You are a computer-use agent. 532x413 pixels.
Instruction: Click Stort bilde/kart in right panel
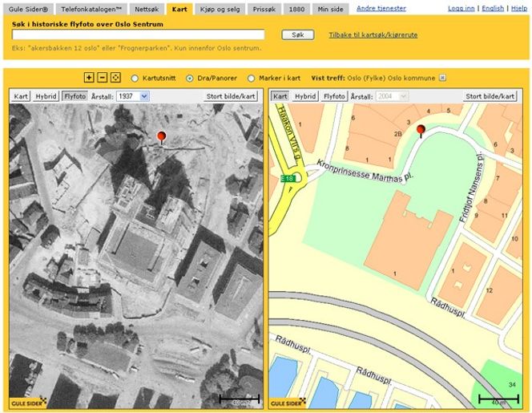(x=490, y=96)
